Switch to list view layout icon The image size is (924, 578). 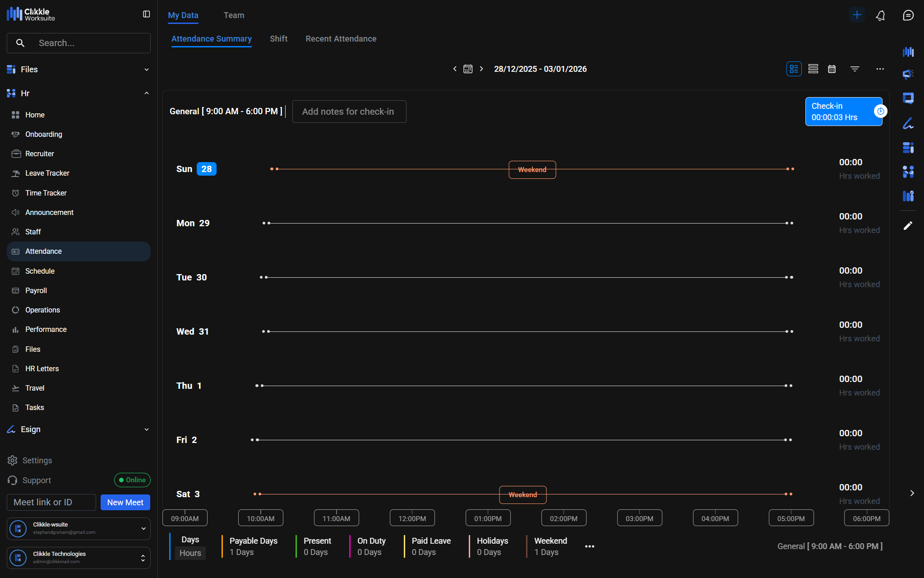[813, 69]
